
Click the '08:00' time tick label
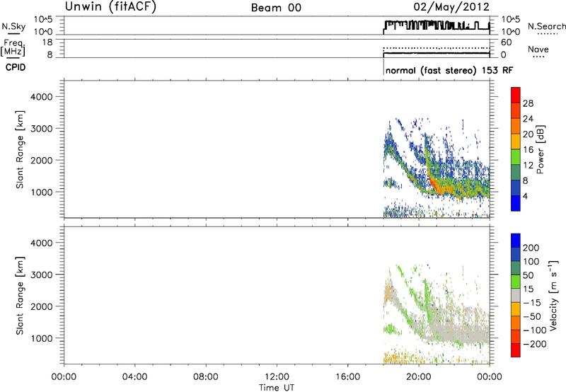pyautogui.click(x=206, y=377)
